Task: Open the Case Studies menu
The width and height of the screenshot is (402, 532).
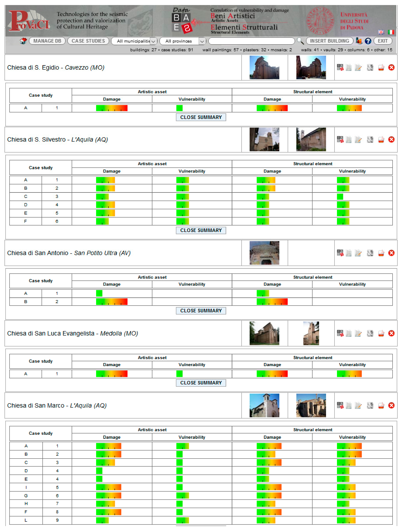Action: click(88, 41)
